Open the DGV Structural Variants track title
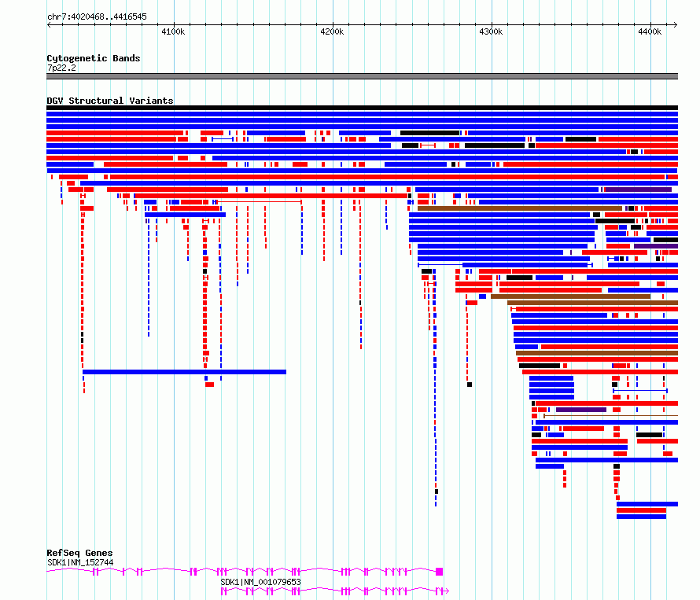Viewport: 700px width, 600px height. click(x=110, y=101)
